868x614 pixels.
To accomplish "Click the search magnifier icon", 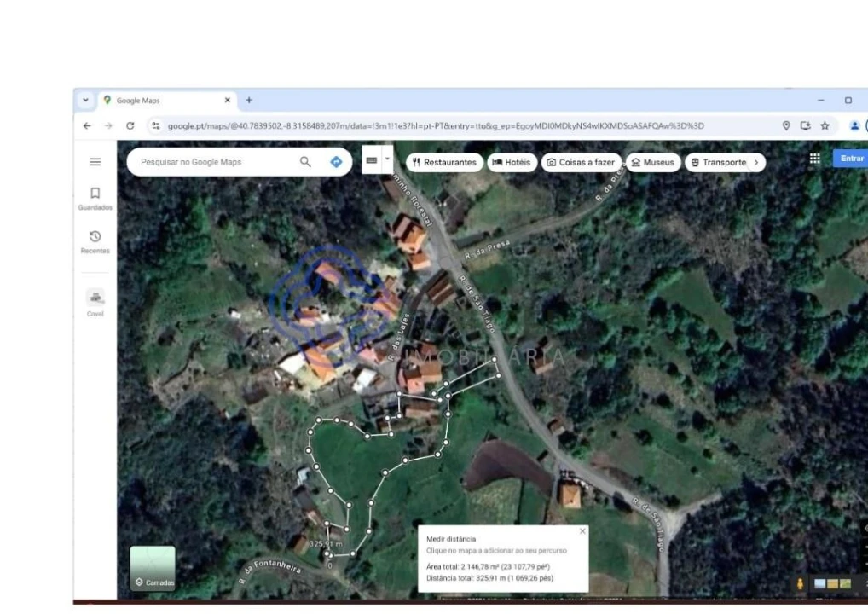I will pyautogui.click(x=305, y=162).
